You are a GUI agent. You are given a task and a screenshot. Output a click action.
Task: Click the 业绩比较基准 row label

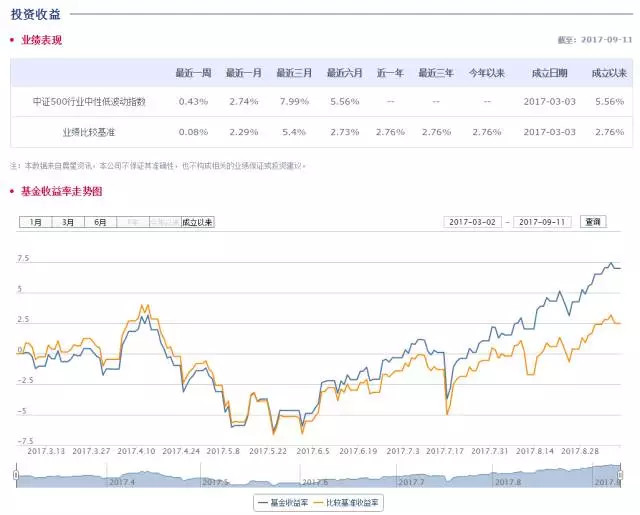[89, 132]
